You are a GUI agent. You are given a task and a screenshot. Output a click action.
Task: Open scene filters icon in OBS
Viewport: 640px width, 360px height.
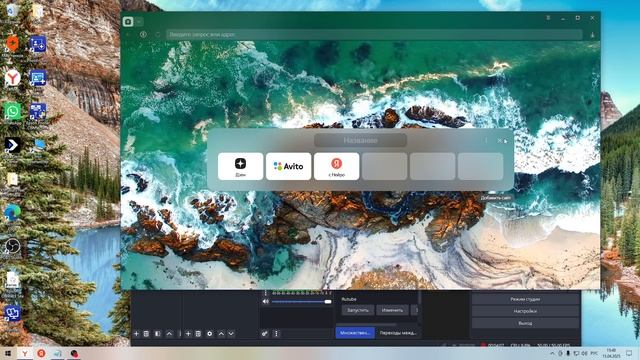tap(158, 333)
